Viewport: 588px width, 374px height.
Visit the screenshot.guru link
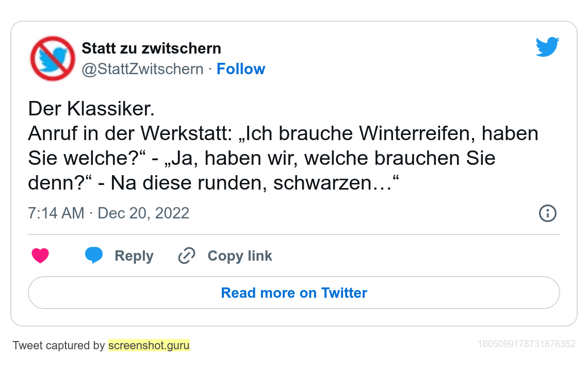149,345
